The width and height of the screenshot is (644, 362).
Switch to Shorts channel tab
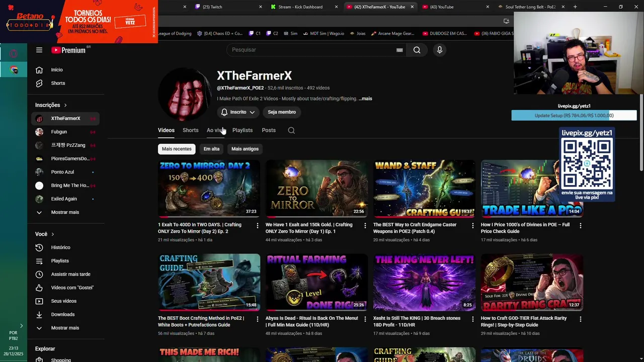point(190,130)
